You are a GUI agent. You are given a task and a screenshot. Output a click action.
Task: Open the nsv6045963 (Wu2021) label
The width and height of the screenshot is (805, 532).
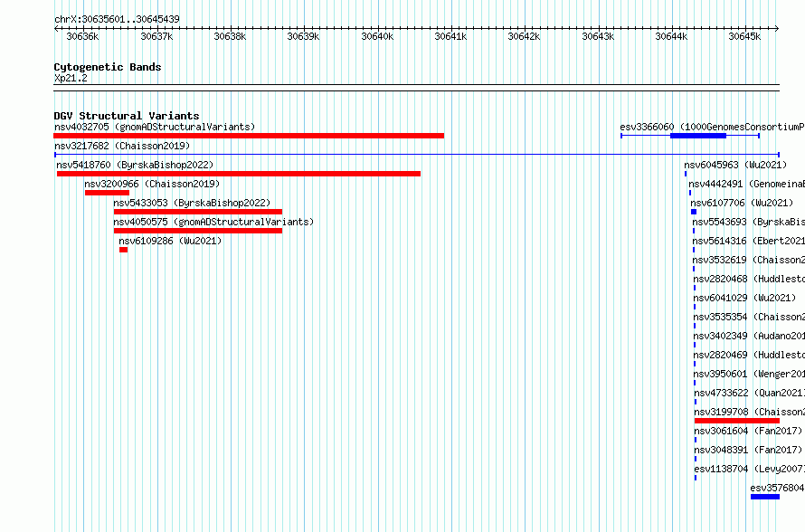click(735, 165)
